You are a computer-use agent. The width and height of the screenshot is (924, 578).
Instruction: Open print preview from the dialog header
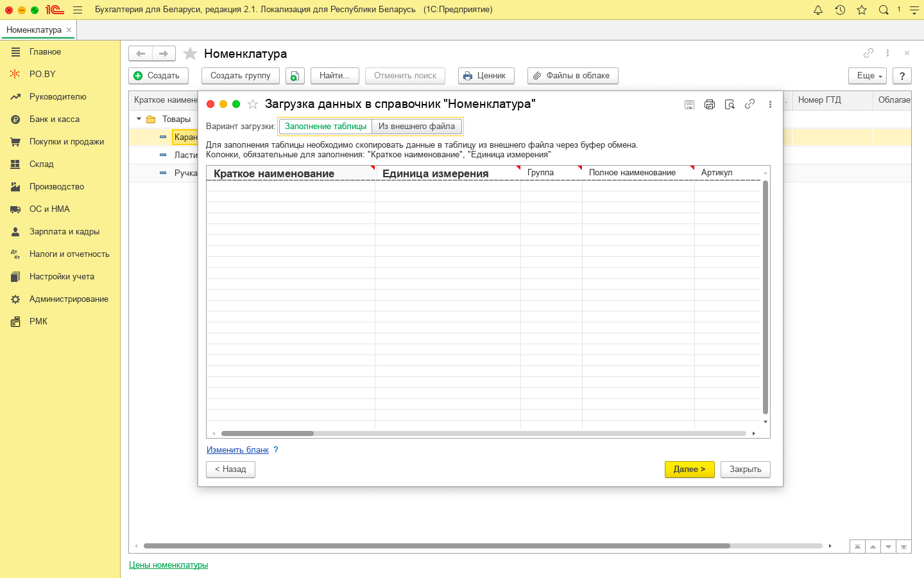pyautogui.click(x=730, y=105)
